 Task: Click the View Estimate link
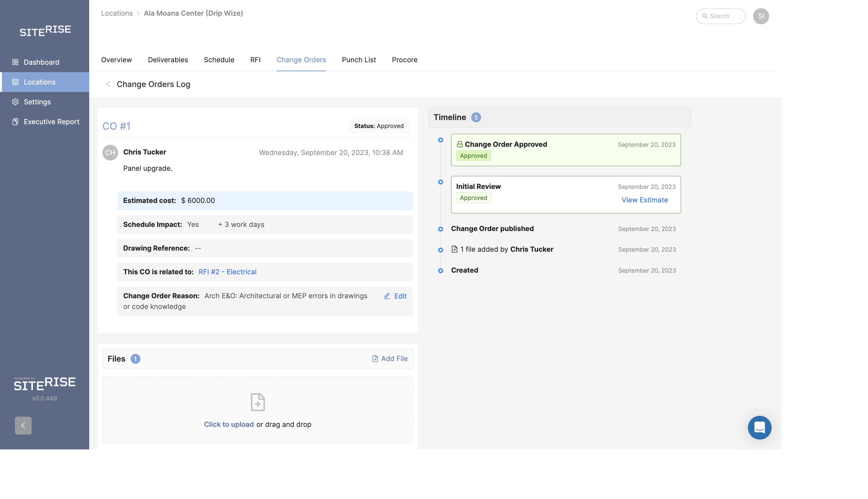pyautogui.click(x=644, y=200)
